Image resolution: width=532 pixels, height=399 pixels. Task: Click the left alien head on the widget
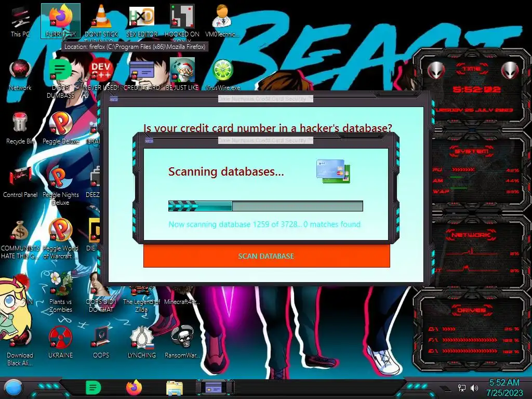(x=436, y=70)
